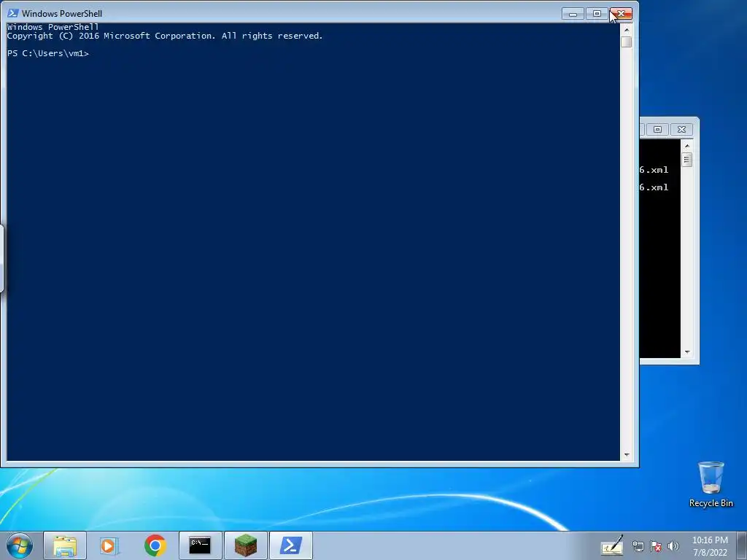Open Google Chrome from the taskbar
This screenshot has height=560, width=747.
[155, 545]
